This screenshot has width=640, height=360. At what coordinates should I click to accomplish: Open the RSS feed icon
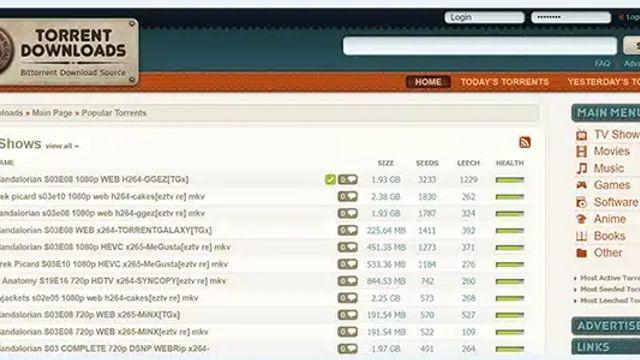pos(525,142)
